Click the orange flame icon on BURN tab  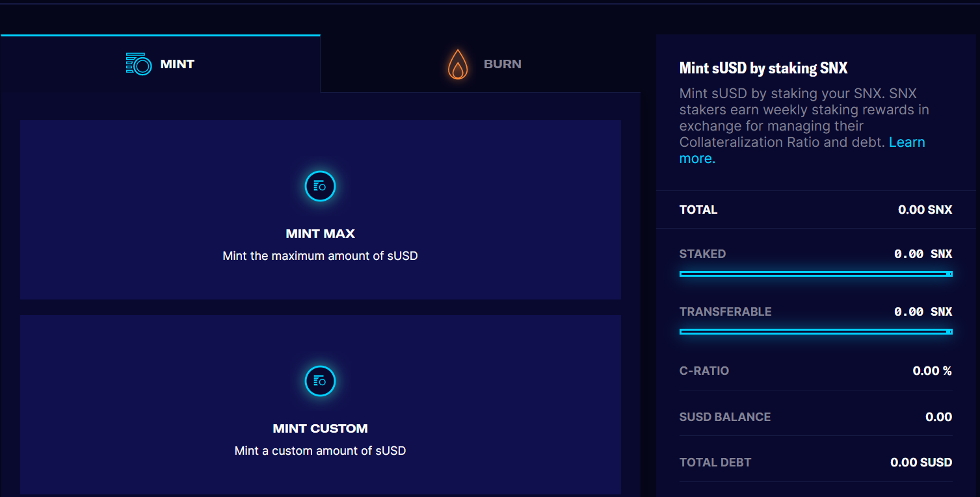click(x=458, y=64)
